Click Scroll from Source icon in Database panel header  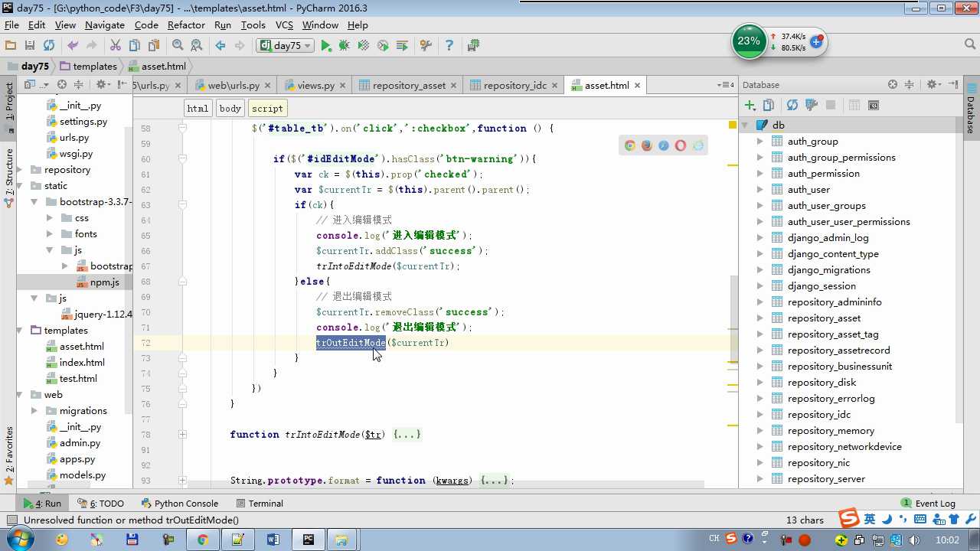pos(893,85)
